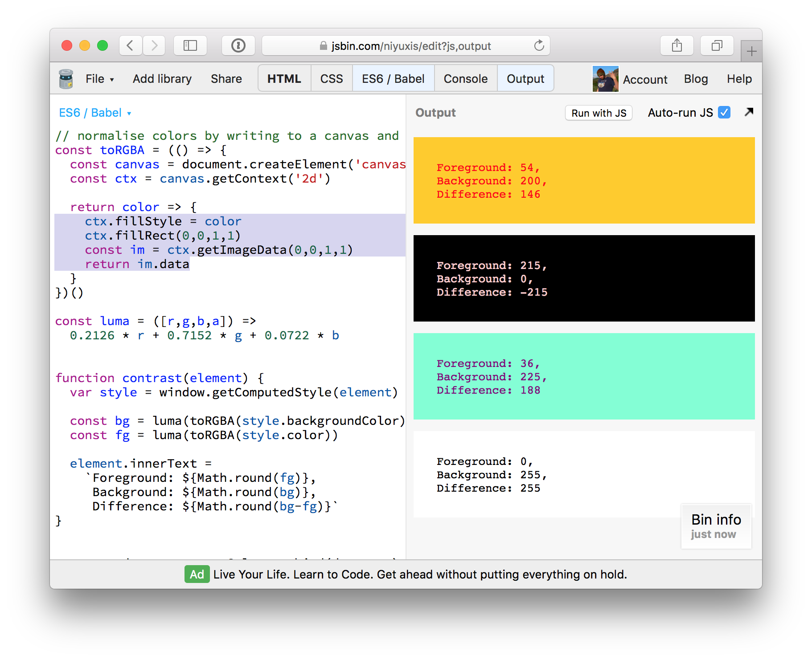Screen dimensions: 812x660
Task: Open the Blog link
Action: point(696,79)
